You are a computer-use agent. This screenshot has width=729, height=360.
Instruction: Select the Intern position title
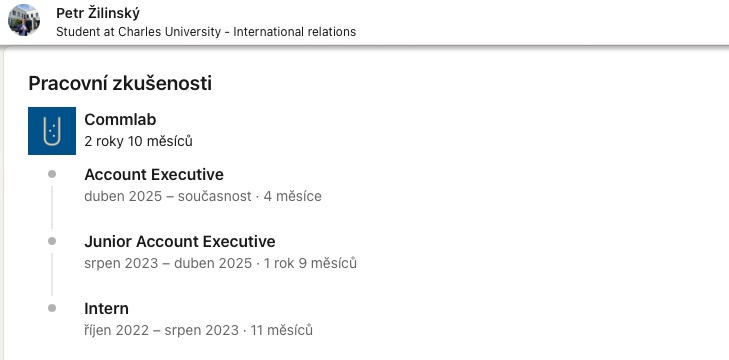[106, 308]
